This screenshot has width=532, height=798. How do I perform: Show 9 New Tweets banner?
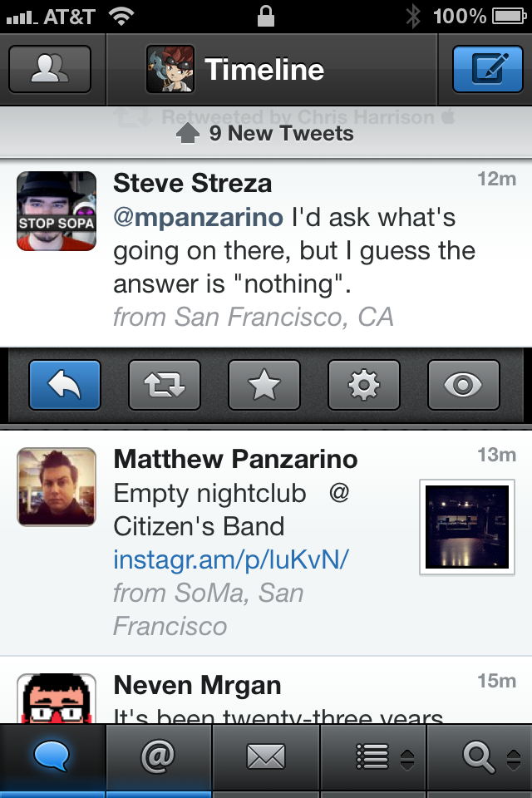click(x=266, y=134)
